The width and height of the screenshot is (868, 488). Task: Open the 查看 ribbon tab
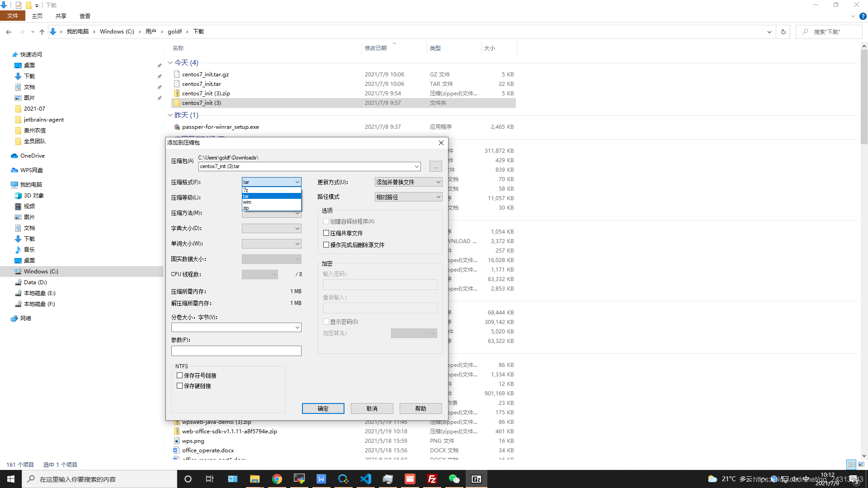85,16
